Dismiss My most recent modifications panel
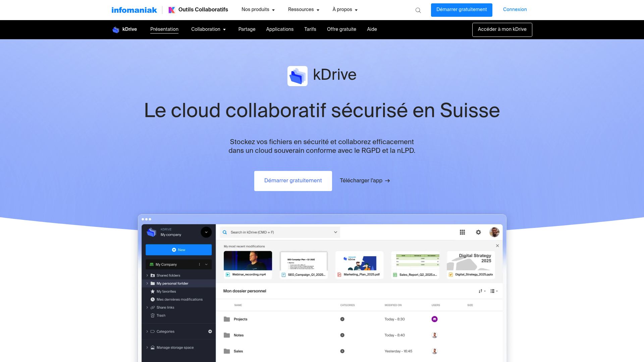 click(497, 246)
